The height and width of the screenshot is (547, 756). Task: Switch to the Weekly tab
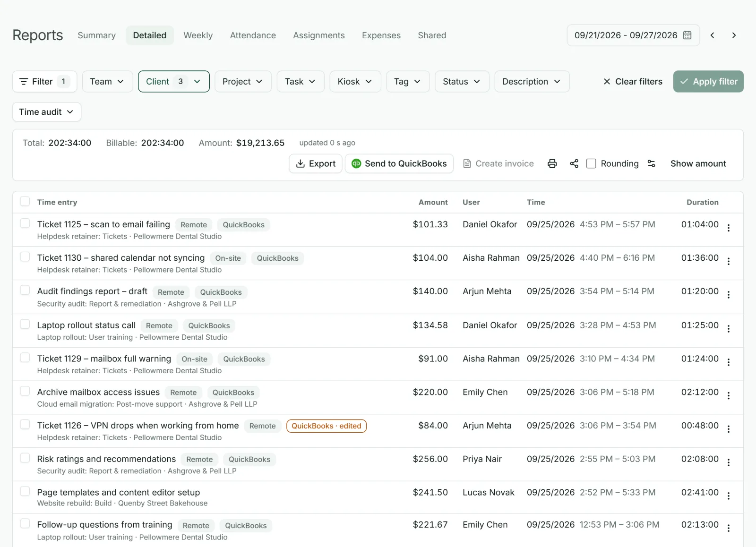[198, 35]
